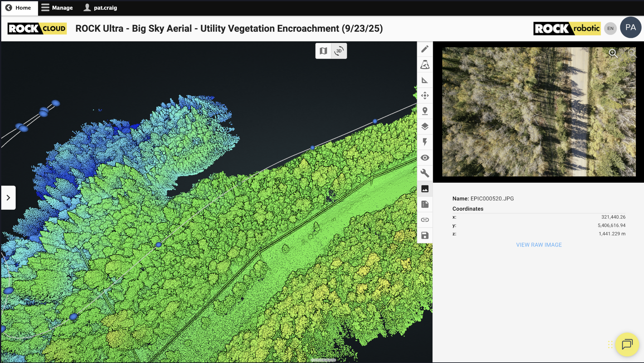
Task: Open the point cloud classification tool
Action: click(x=425, y=65)
